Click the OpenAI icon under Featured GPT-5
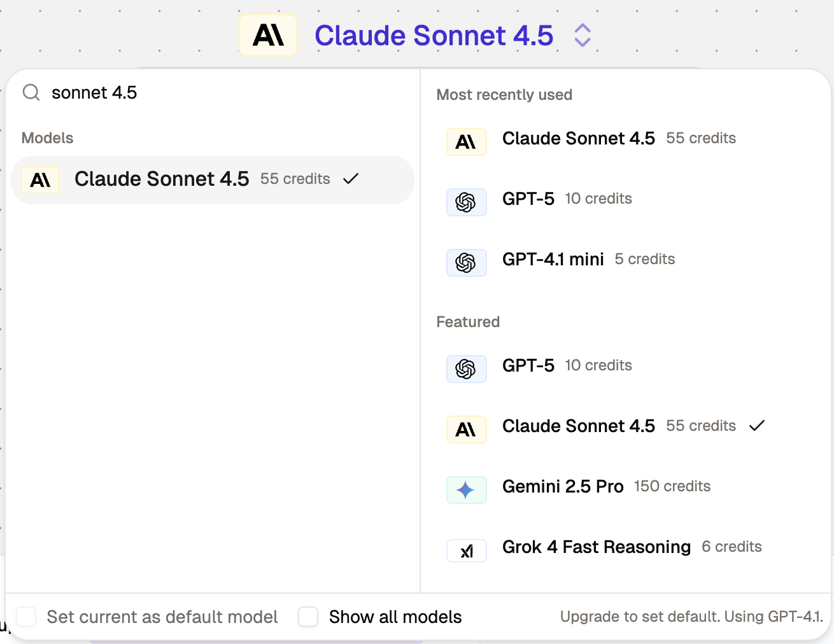This screenshot has width=834, height=644. coord(467,369)
